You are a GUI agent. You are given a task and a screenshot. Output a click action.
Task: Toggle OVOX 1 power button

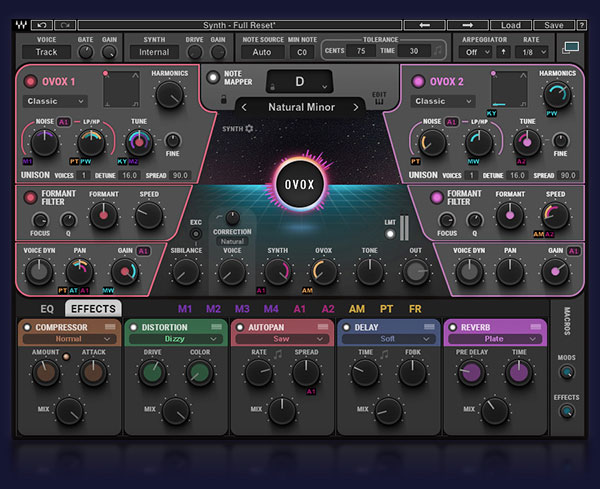31,82
